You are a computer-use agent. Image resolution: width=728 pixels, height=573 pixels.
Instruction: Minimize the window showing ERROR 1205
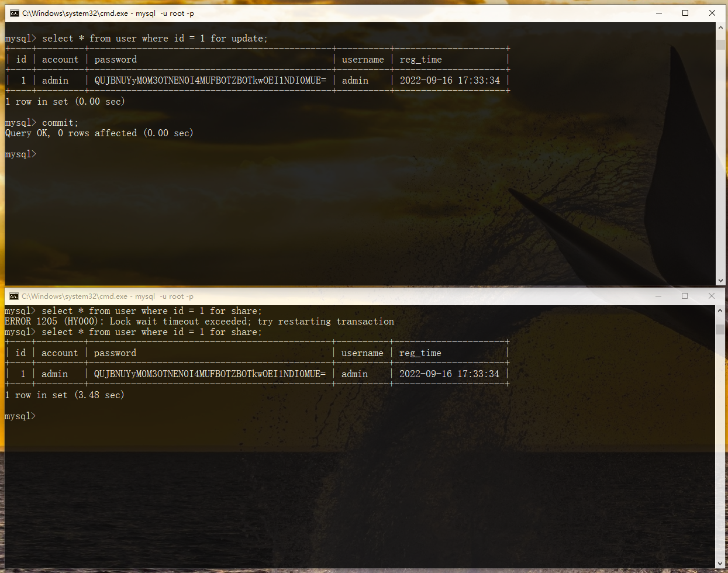658,296
